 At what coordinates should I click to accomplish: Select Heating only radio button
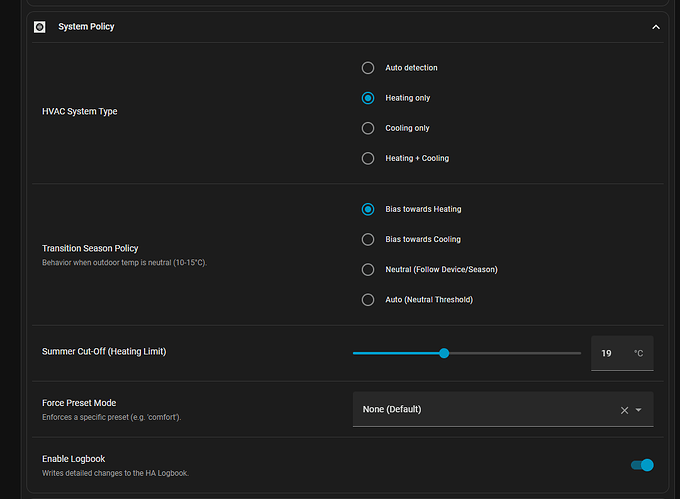[368, 98]
